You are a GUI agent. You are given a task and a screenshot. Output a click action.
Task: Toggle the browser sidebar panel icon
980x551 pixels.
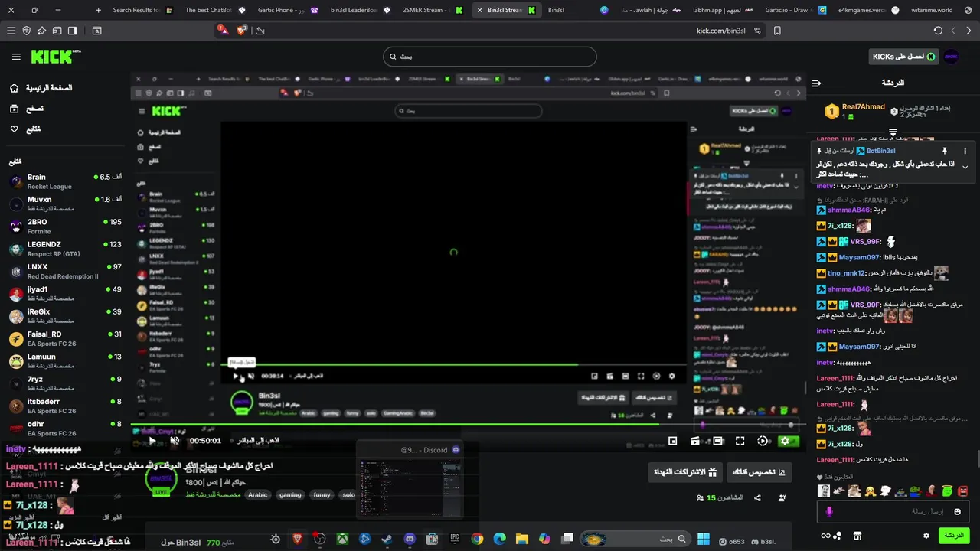[72, 31]
